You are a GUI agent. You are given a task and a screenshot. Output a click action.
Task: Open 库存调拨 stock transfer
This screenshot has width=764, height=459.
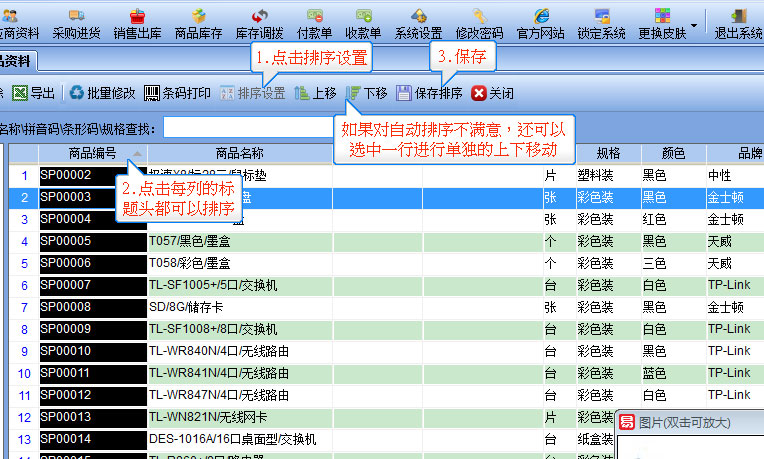point(259,23)
